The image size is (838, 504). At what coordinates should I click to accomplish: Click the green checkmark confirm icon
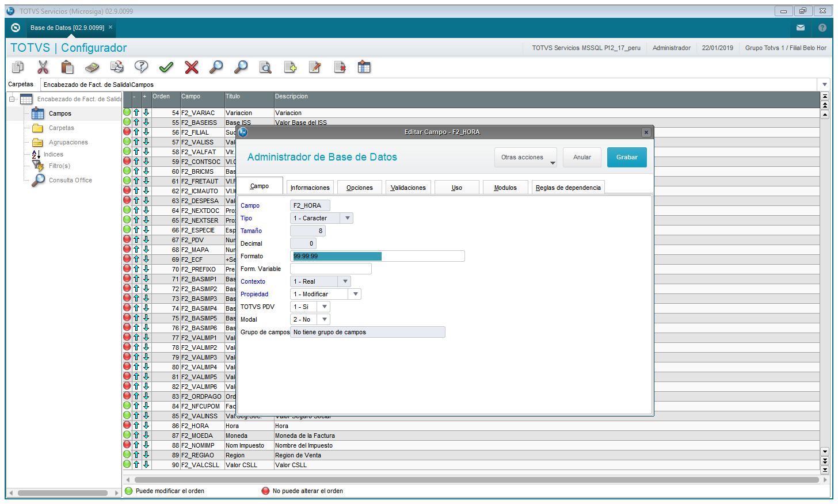click(166, 67)
